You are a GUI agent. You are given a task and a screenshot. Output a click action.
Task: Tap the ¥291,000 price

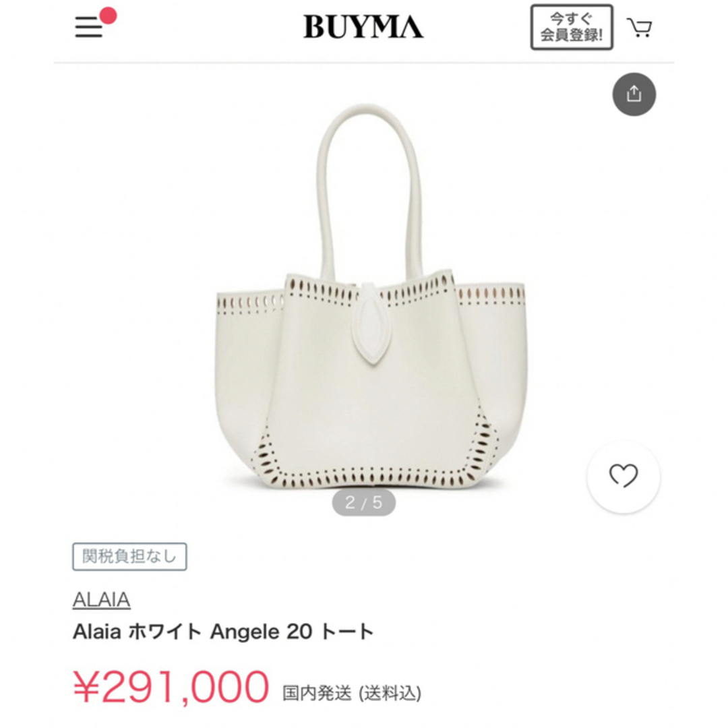pyautogui.click(x=171, y=687)
